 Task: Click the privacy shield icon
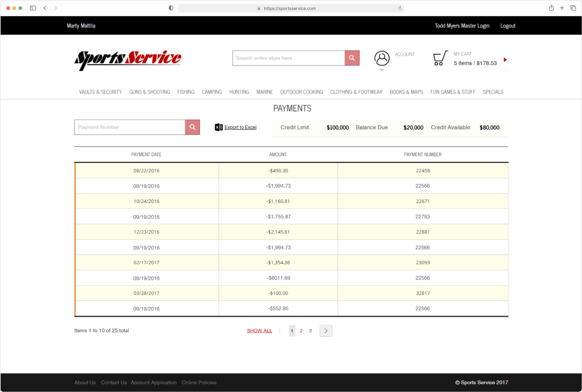(171, 8)
